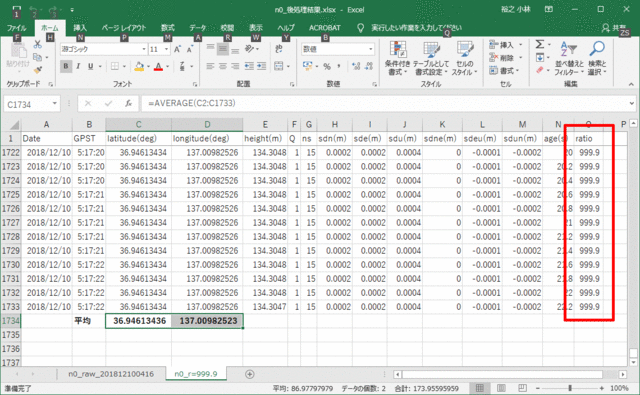Expand the Name Box dropdown arrow

click(x=54, y=104)
